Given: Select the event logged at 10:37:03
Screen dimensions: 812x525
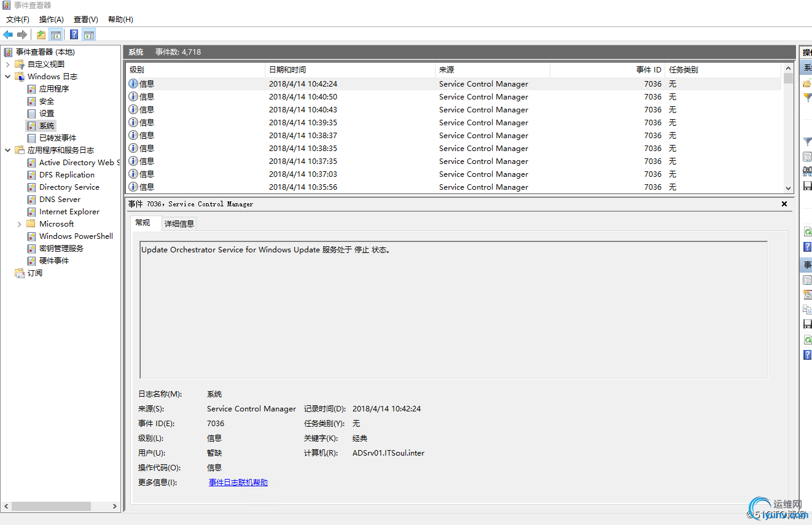Looking at the screenshot, I should pos(454,174).
